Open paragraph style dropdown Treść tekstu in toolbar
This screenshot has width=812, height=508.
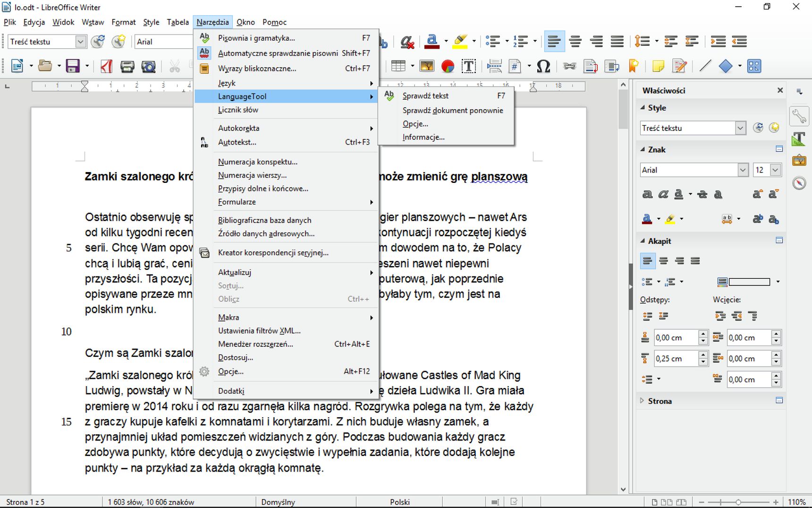point(80,42)
